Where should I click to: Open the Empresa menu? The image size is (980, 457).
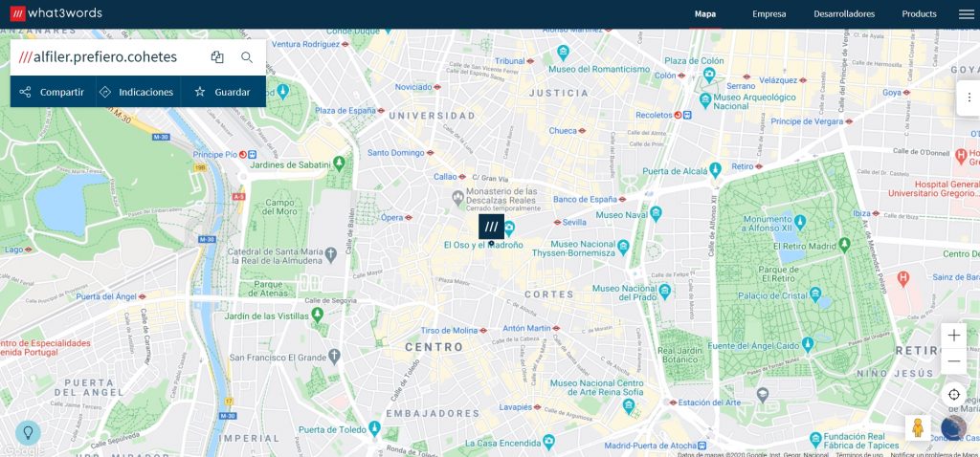click(768, 13)
